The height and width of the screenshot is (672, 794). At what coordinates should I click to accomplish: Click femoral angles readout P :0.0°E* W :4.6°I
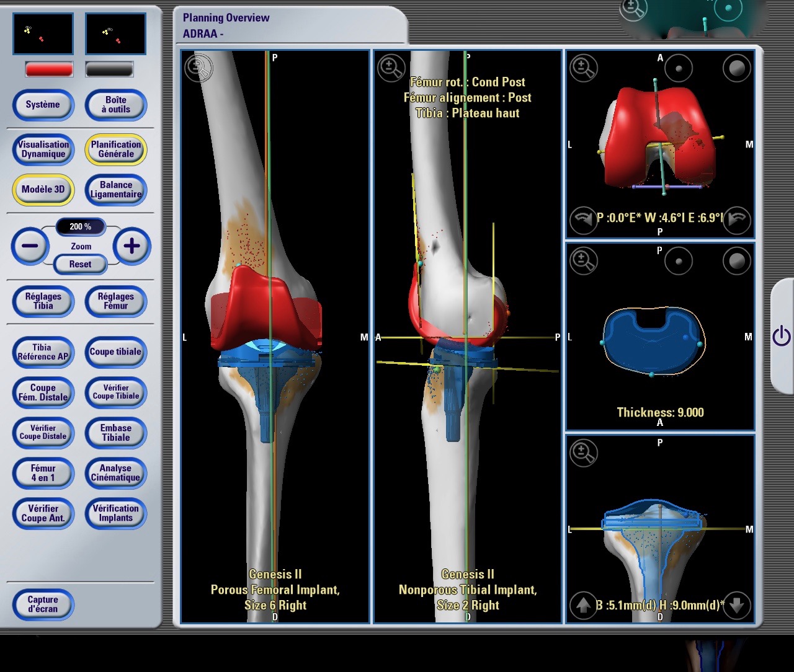[x=660, y=218]
